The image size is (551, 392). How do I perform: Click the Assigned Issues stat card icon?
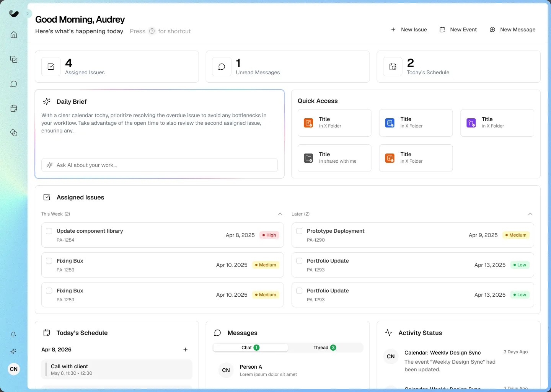51,67
